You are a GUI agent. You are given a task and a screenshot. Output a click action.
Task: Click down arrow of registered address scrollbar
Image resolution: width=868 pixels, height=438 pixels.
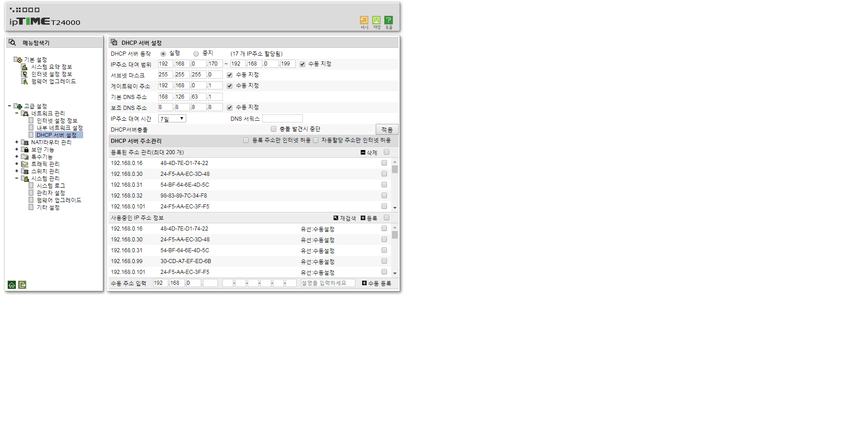tap(395, 208)
